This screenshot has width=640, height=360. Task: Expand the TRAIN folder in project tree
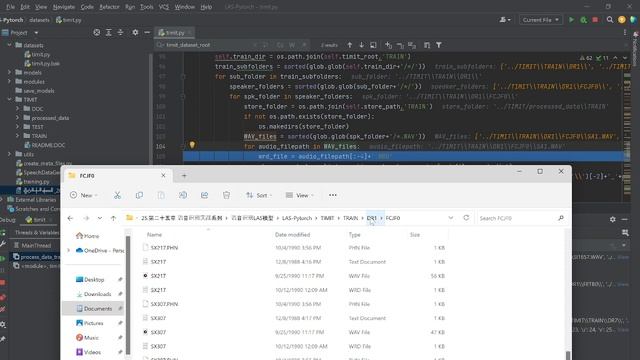(x=18, y=136)
